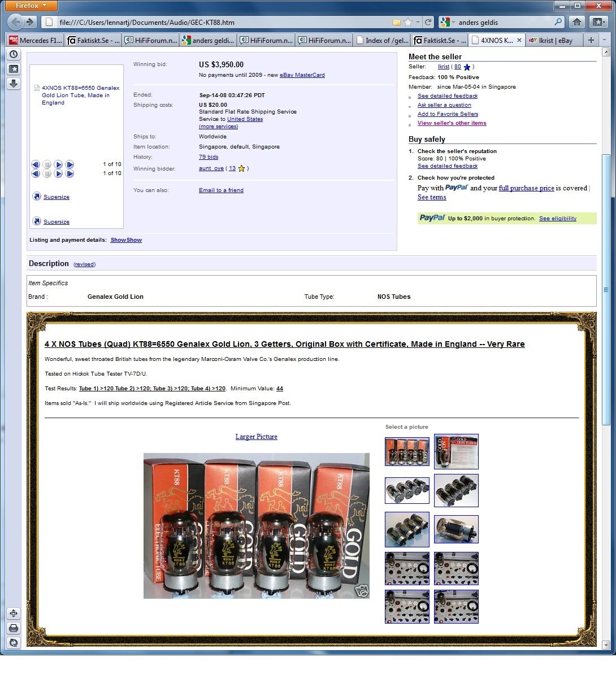Click the vertical scrollbar up arrow
Screen dimensions: 616x675
tap(606, 52)
